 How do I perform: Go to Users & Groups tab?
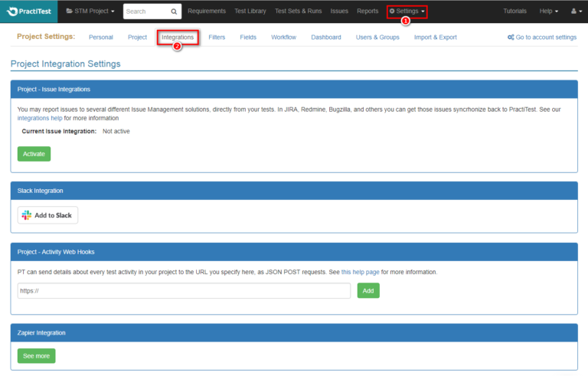tap(377, 38)
